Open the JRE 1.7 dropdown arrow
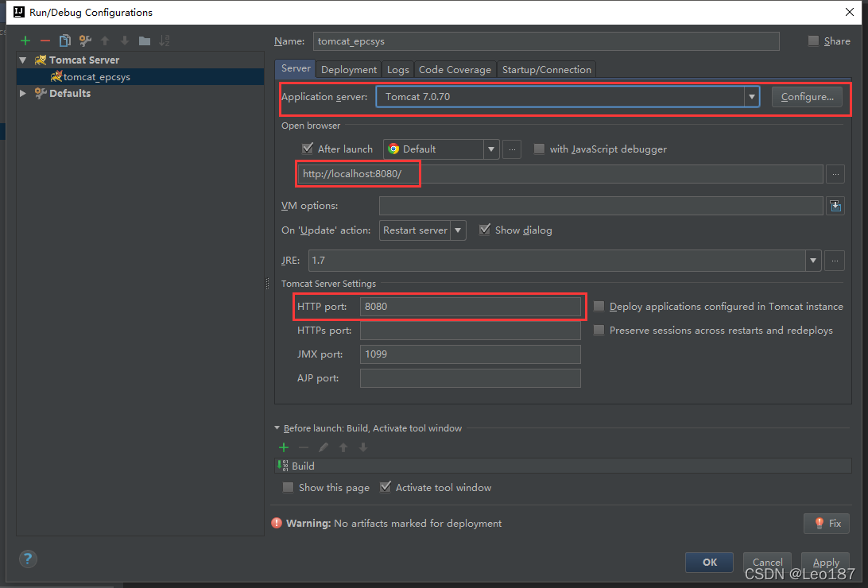 click(x=812, y=261)
